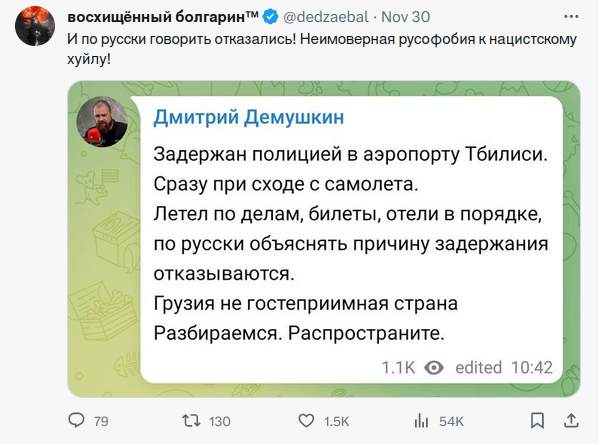Visit the @dedzaebal handle

pyautogui.click(x=326, y=17)
